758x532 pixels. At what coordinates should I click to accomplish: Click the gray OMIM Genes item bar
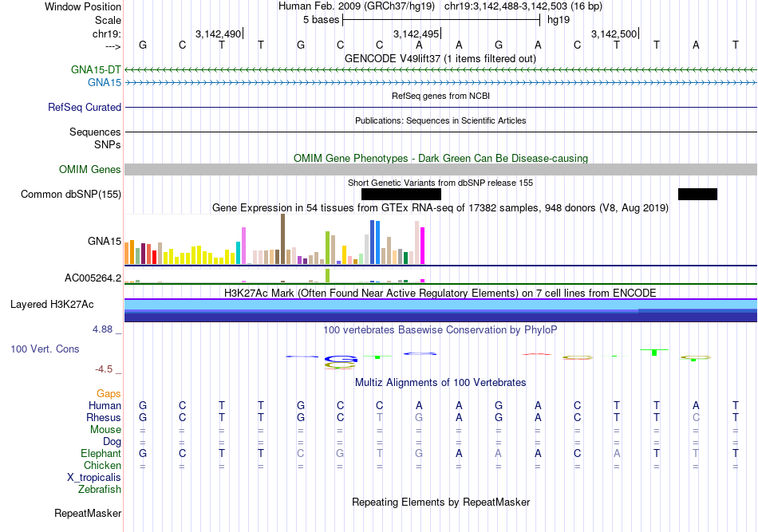coord(440,169)
